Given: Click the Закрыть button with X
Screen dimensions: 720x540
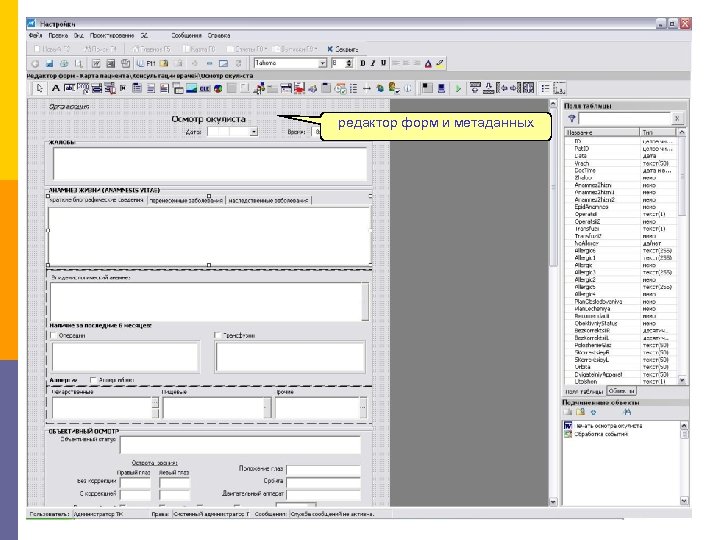Looking at the screenshot, I should [x=343, y=49].
